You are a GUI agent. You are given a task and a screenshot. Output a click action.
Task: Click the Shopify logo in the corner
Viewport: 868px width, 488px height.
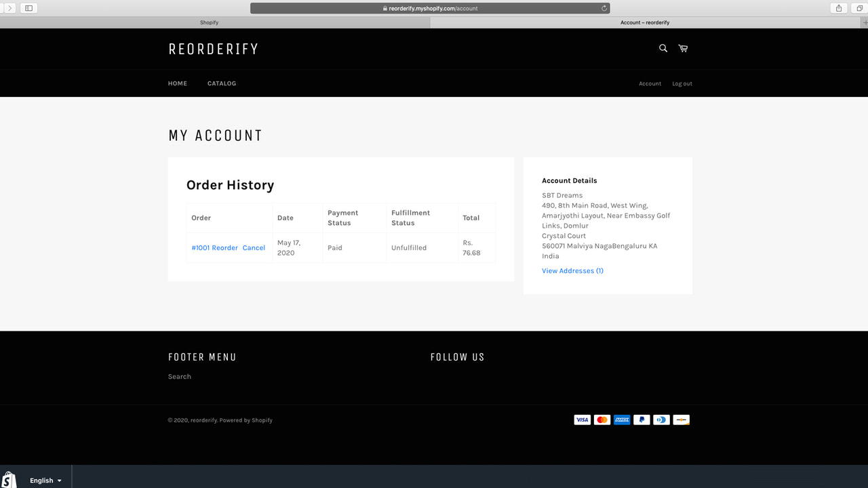coord(8,478)
